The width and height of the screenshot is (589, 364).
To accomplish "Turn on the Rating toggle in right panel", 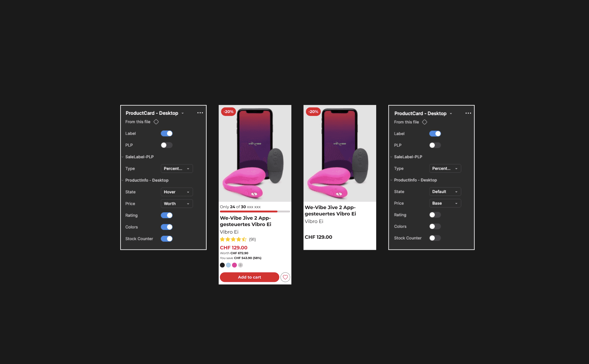I will (435, 215).
